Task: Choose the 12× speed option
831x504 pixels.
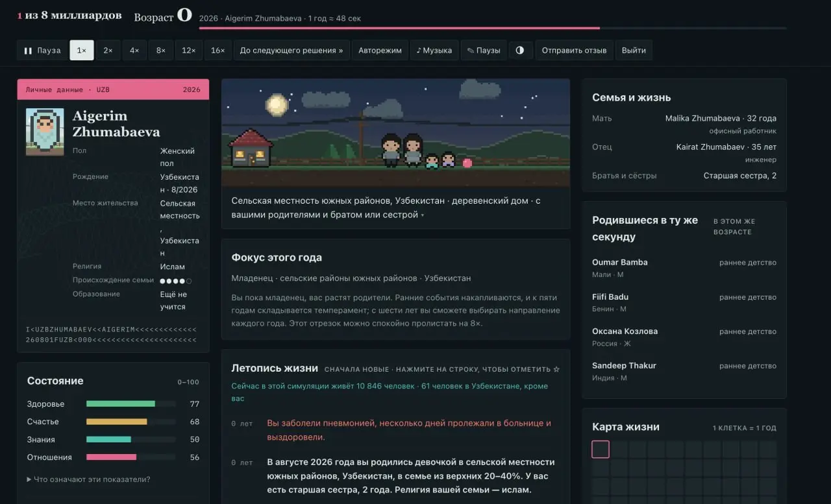Action: click(x=189, y=51)
